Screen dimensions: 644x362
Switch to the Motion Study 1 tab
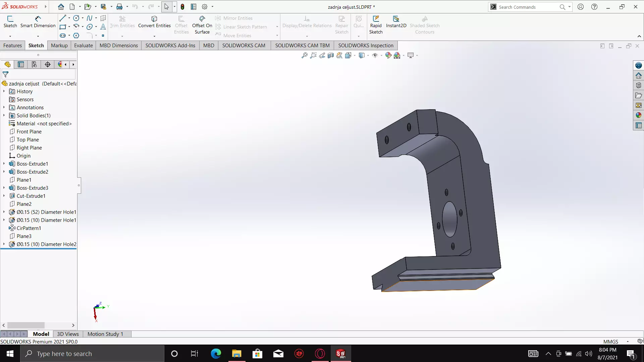pyautogui.click(x=105, y=334)
